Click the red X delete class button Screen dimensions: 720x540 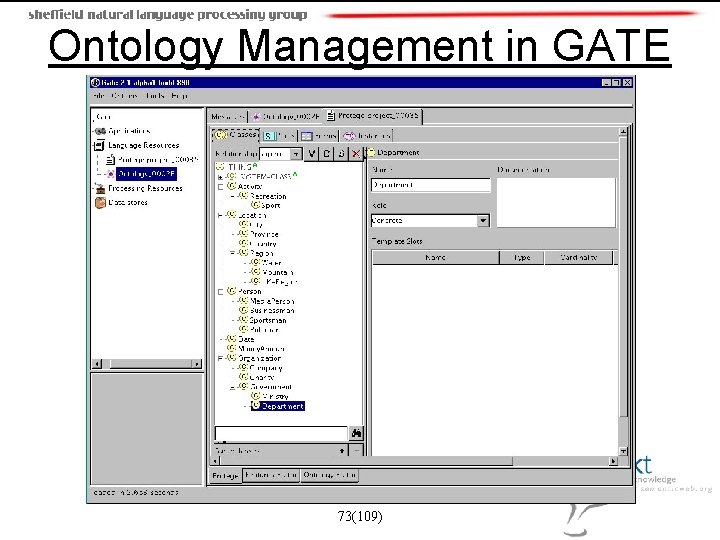pyautogui.click(x=355, y=153)
